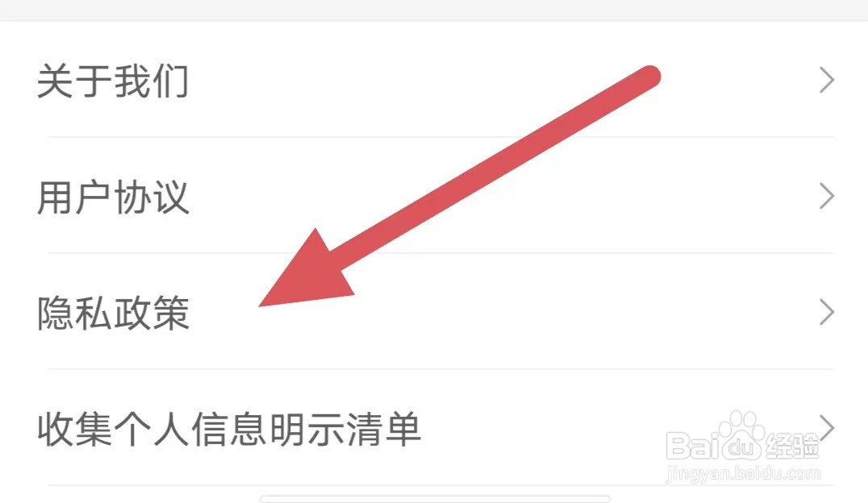This screenshot has width=868, height=503.
Task: Tap the chevron beside 隐私政策
Action: coord(827,313)
